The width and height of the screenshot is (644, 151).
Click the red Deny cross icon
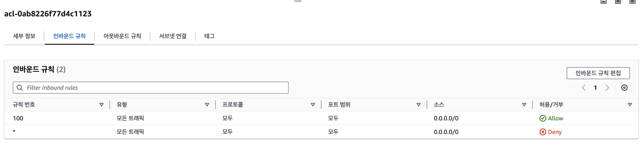[x=543, y=132]
